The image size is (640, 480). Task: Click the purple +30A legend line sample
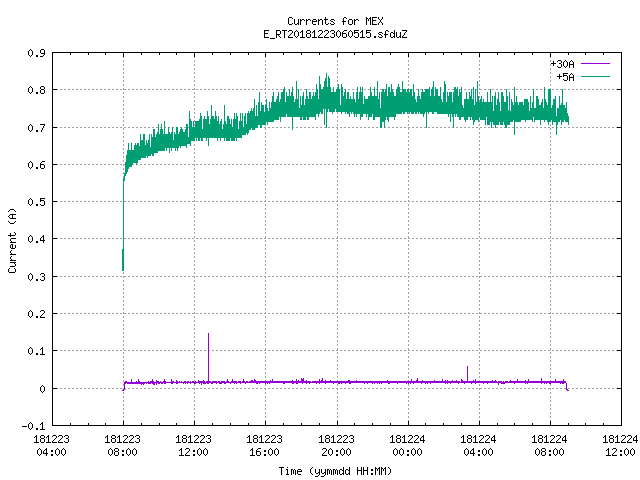[595, 64]
